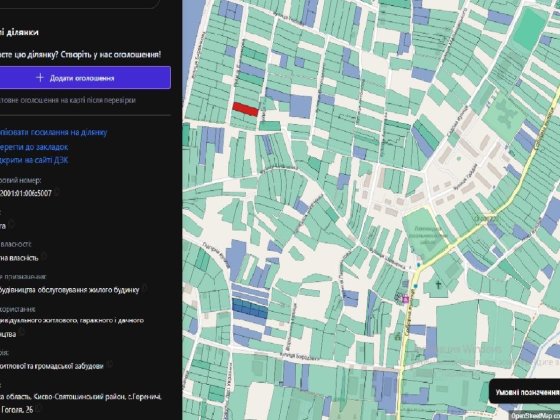Select the red highlighted parcel on the map
Viewport: 560px width, 420px height.
tap(245, 109)
